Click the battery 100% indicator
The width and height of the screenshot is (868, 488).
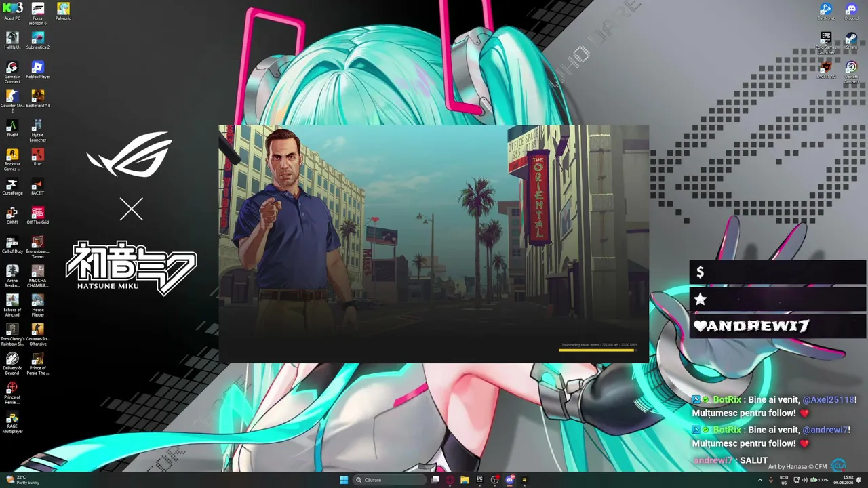pyautogui.click(x=820, y=480)
